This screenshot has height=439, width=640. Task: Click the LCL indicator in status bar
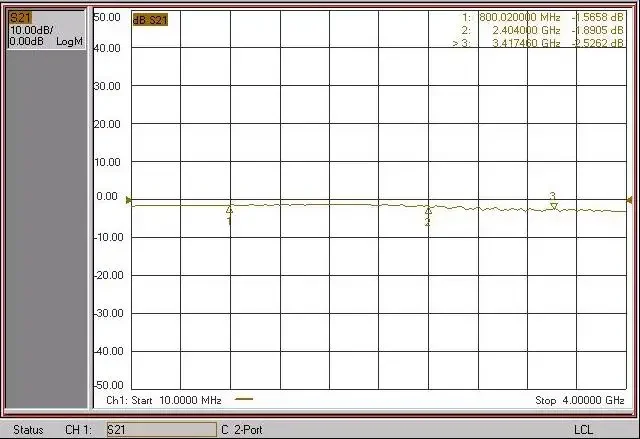pos(583,430)
